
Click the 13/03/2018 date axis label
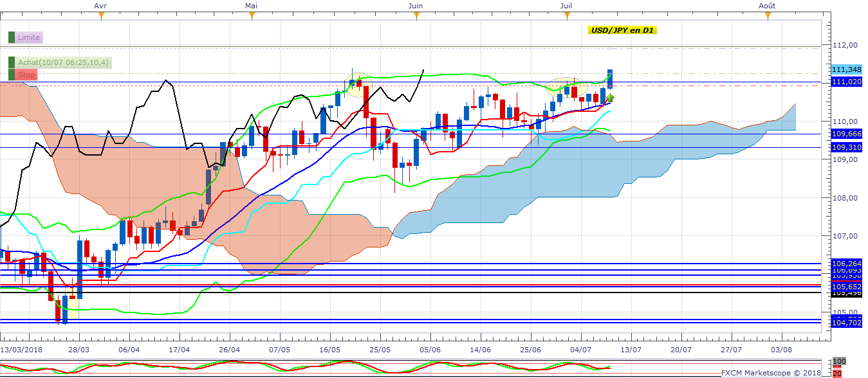coord(22,349)
